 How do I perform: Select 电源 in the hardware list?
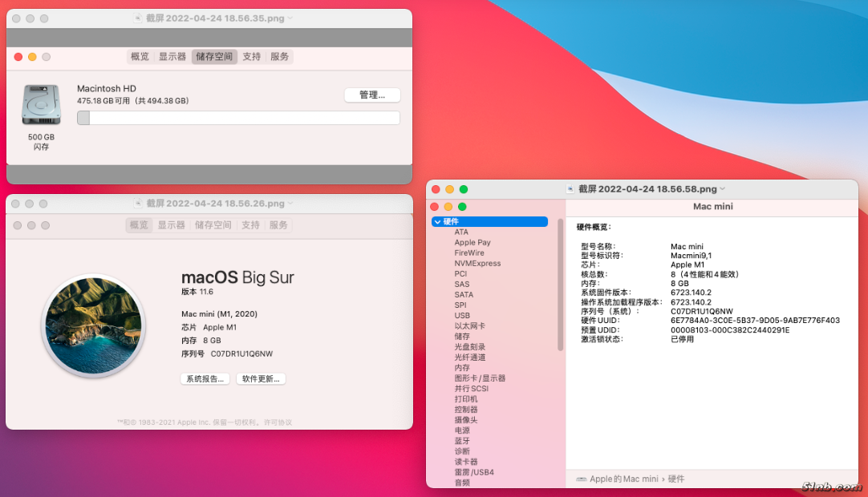(x=462, y=430)
